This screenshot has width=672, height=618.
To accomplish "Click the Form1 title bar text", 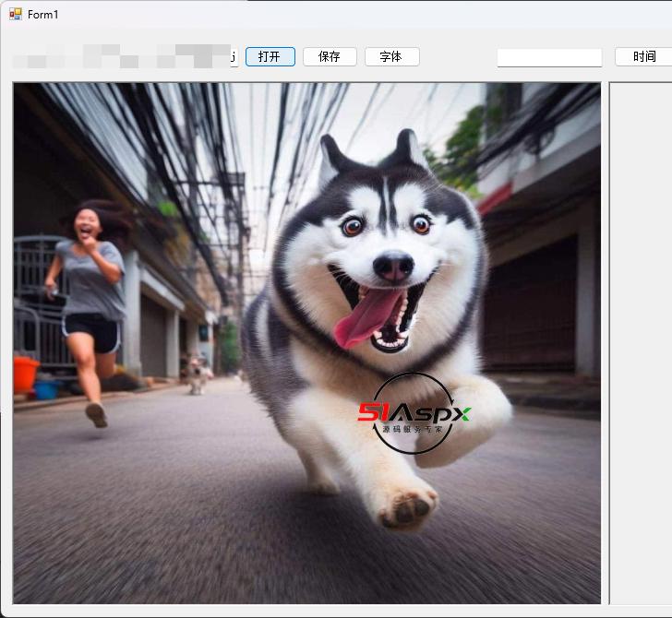I will pos(43,15).
